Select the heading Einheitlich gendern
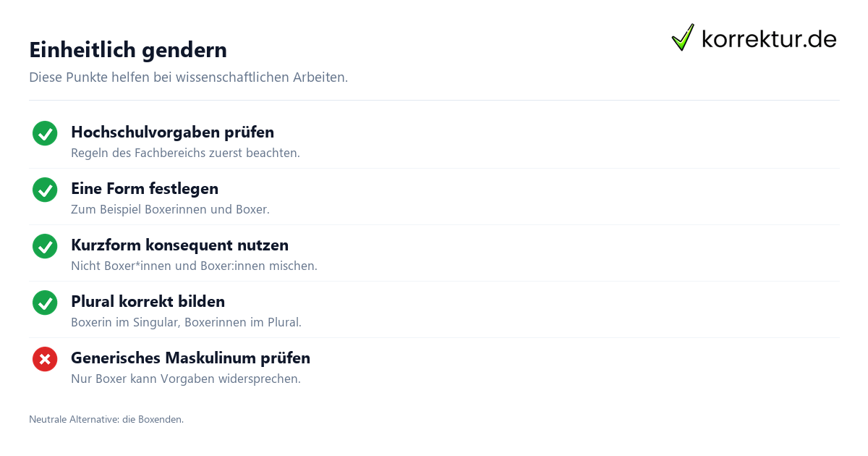This screenshot has height=456, width=868. [x=128, y=50]
